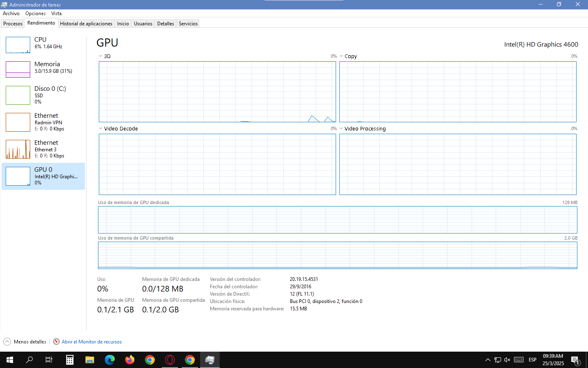Open the taskbar search icon
588x368 pixels.
(29, 360)
